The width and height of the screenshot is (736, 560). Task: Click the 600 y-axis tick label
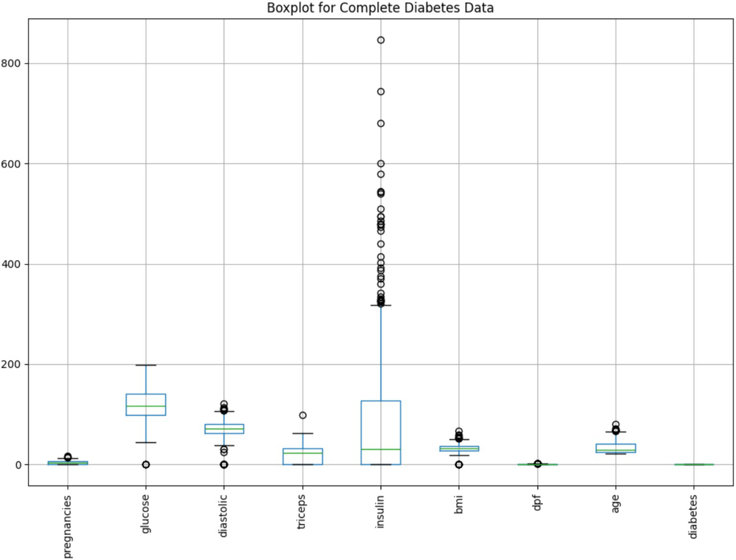point(11,164)
